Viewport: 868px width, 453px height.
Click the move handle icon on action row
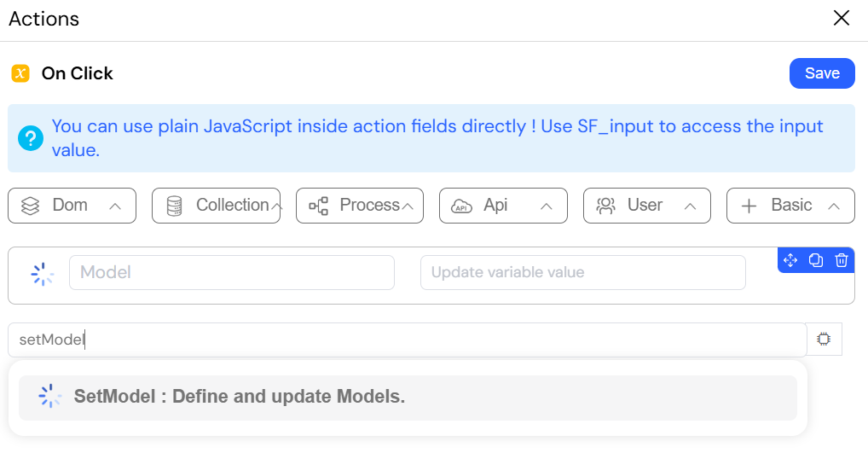click(x=790, y=260)
